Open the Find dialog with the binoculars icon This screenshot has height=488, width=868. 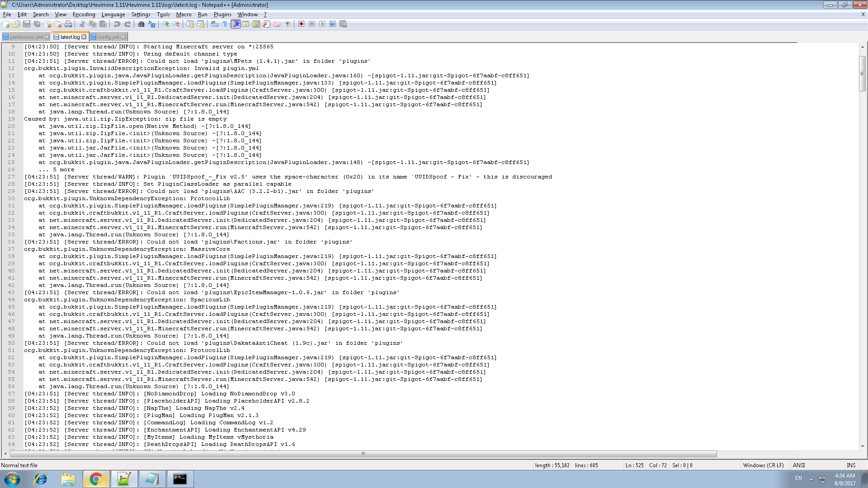point(142,24)
